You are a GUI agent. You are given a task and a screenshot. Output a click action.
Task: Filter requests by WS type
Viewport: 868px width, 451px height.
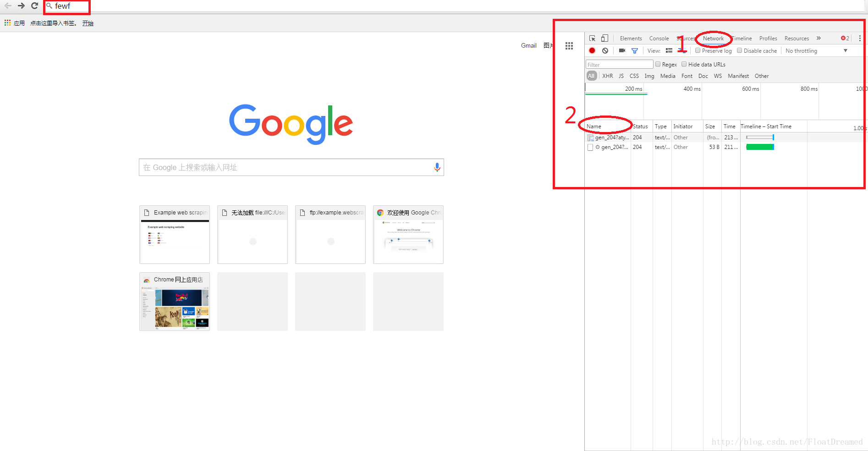pos(718,76)
